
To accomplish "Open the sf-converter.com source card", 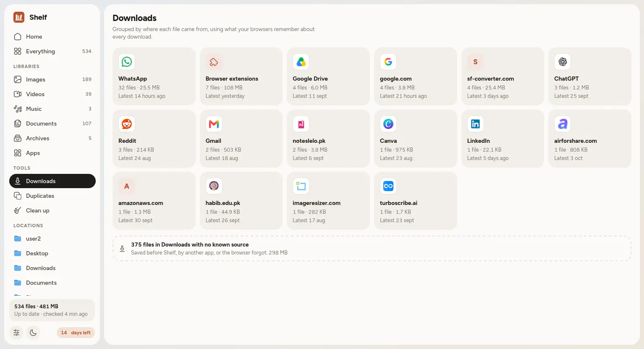I will click(503, 76).
